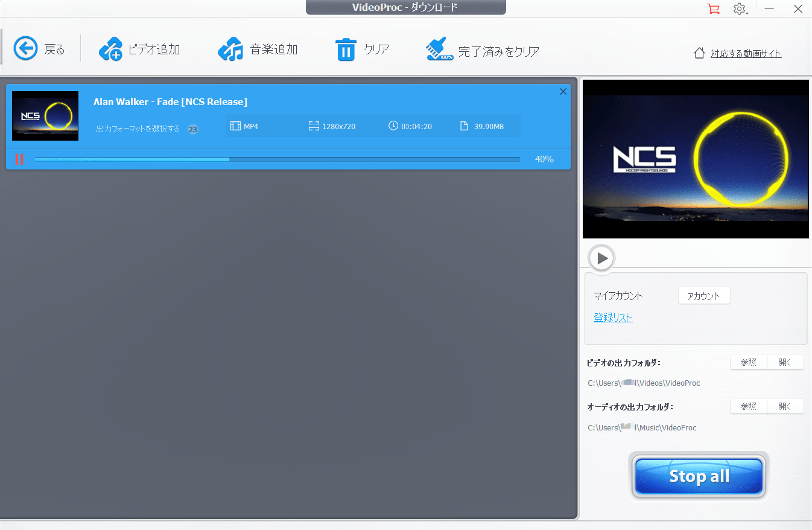The width and height of the screenshot is (812, 530).
Task: Minimize the VideoProc window
Action: click(x=769, y=9)
